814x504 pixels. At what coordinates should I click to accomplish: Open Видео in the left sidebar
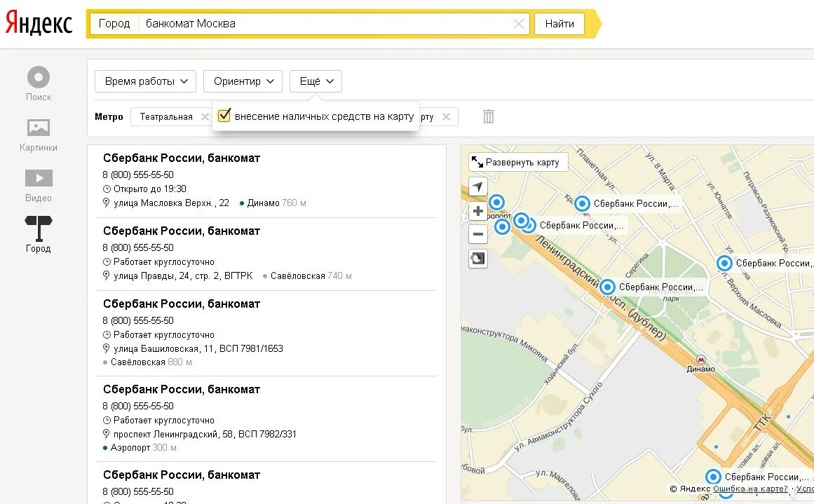pos(39,186)
